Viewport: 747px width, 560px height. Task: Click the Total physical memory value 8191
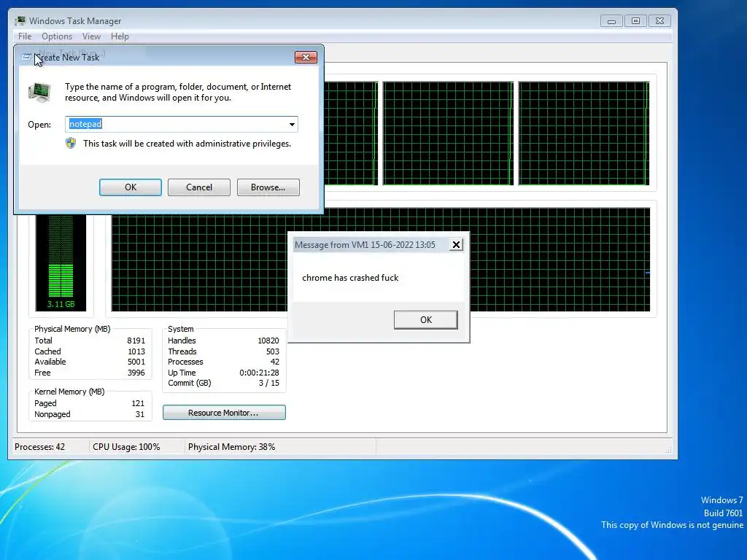(136, 341)
